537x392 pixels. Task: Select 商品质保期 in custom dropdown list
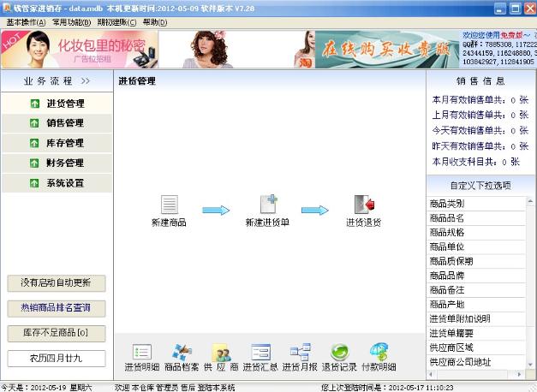point(476,262)
